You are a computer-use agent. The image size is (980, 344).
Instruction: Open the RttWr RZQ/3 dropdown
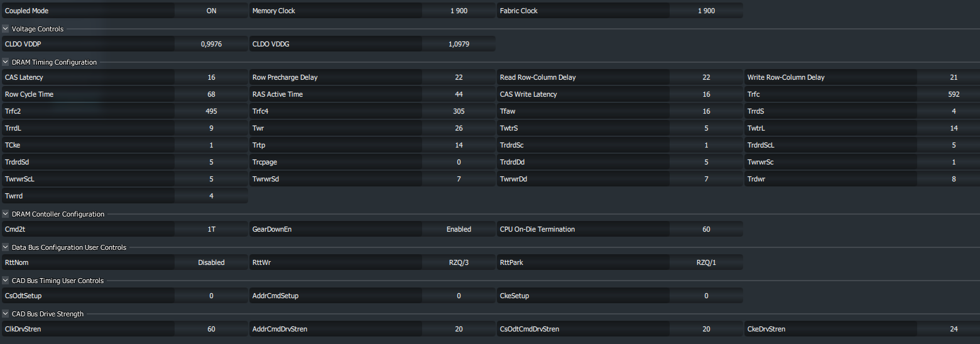tap(459, 262)
